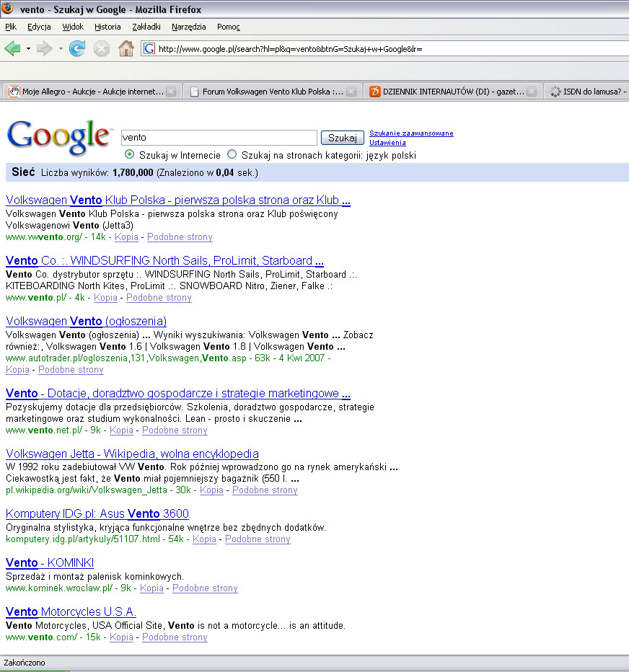The image size is (629, 672).
Task: Open Kopia link for www.kominek.wroclaw.pl
Action: click(151, 588)
